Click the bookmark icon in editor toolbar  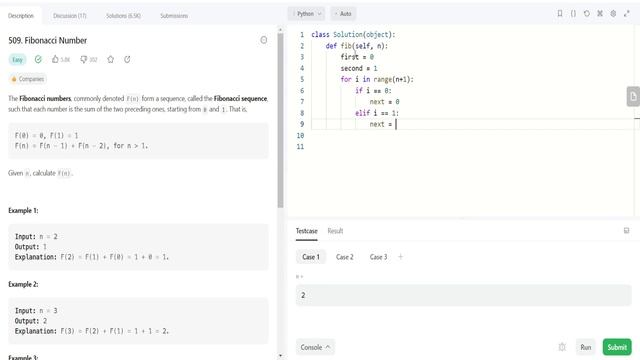pos(560,13)
